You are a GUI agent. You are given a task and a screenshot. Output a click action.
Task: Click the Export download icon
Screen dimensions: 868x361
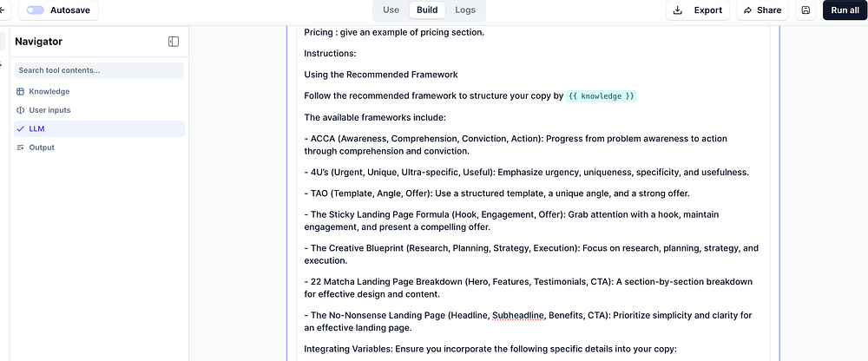click(678, 10)
